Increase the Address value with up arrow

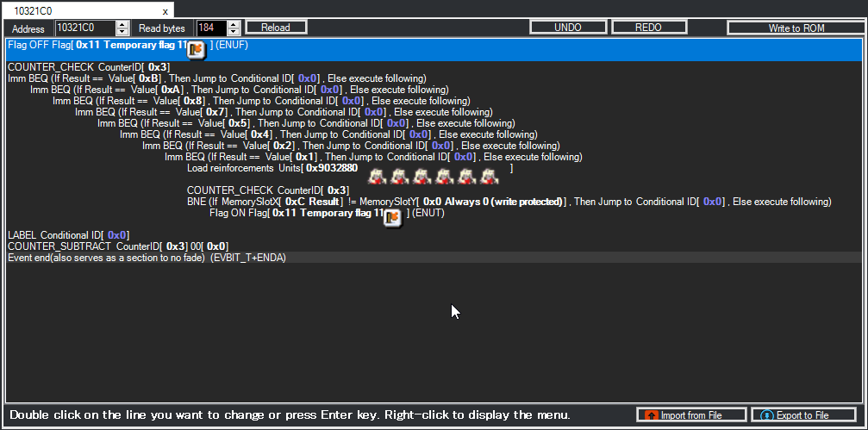pos(122,24)
